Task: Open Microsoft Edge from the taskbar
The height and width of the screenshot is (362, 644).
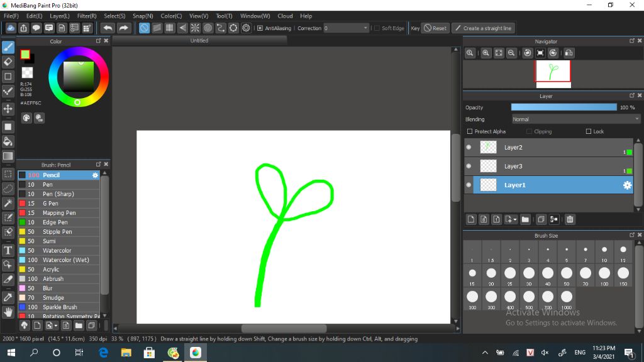Action: pos(103,353)
